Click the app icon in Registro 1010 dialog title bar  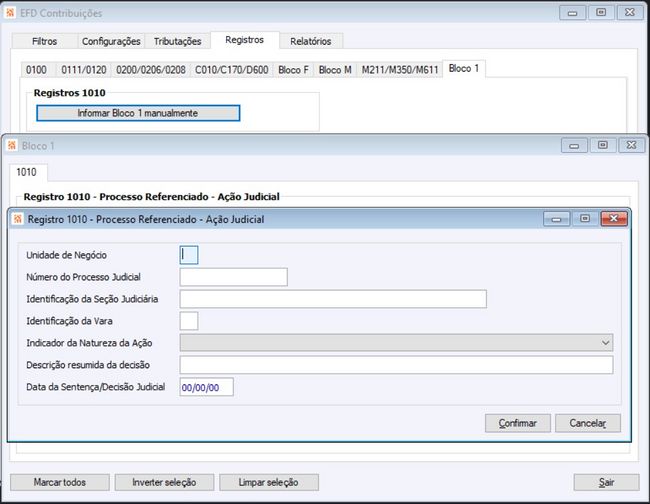tap(17, 219)
